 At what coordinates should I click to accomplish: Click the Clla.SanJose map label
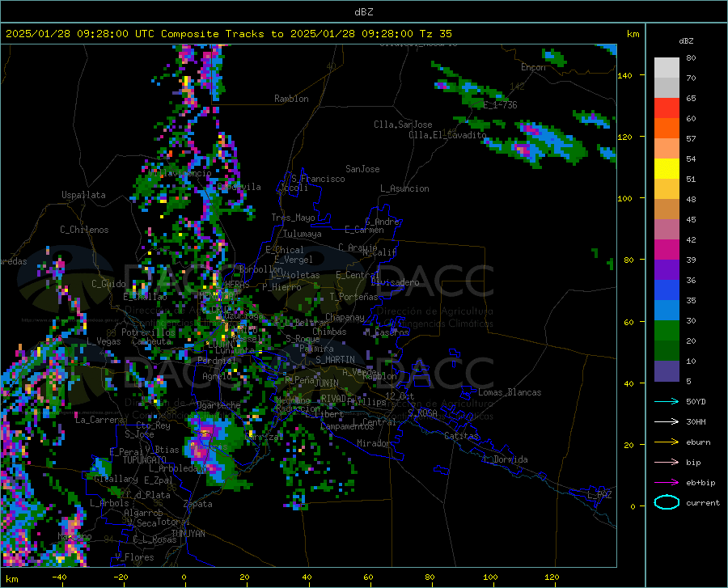(403, 125)
